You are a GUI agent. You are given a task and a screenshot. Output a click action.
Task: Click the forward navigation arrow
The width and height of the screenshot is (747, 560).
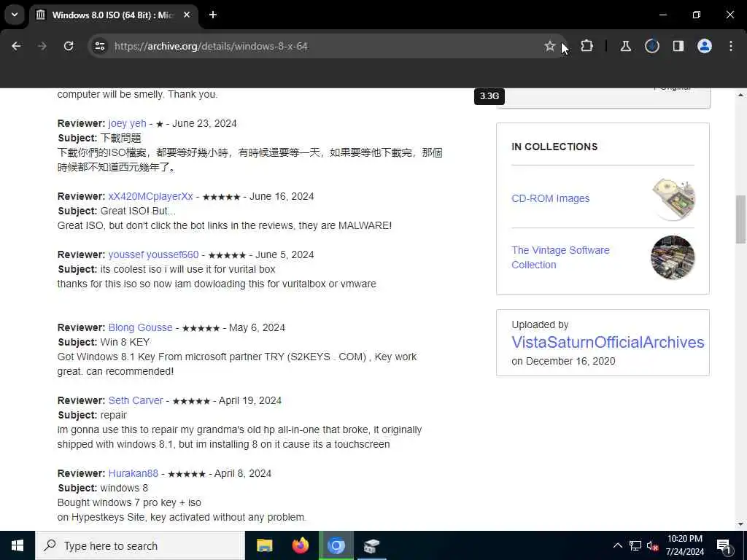pos(42,46)
